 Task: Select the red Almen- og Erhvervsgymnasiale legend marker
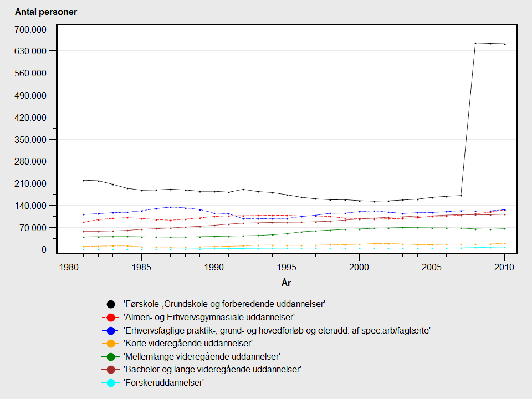click(x=111, y=317)
